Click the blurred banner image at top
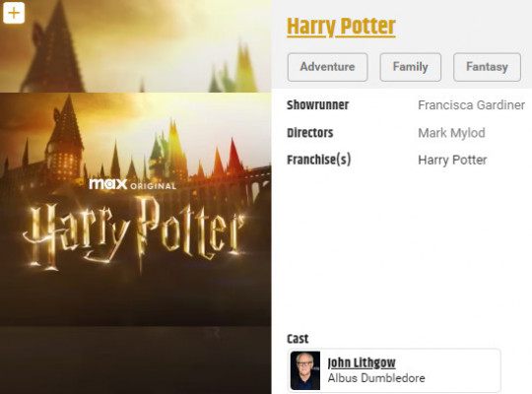This screenshot has width=532, height=394. tap(136, 46)
